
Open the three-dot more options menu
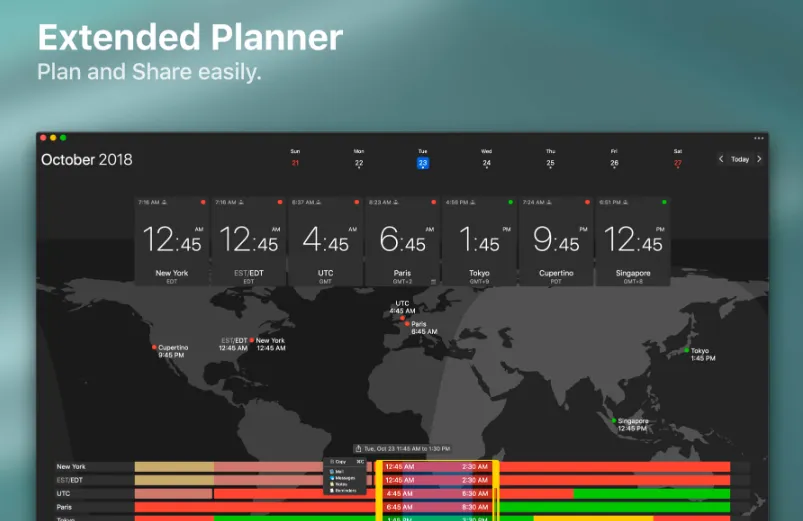[758, 138]
